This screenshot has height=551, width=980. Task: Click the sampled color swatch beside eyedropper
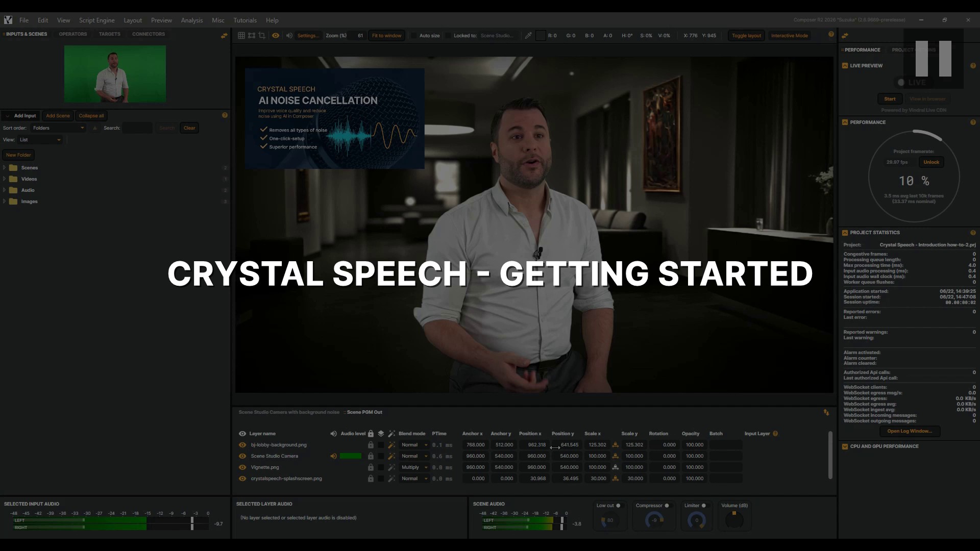tap(541, 36)
